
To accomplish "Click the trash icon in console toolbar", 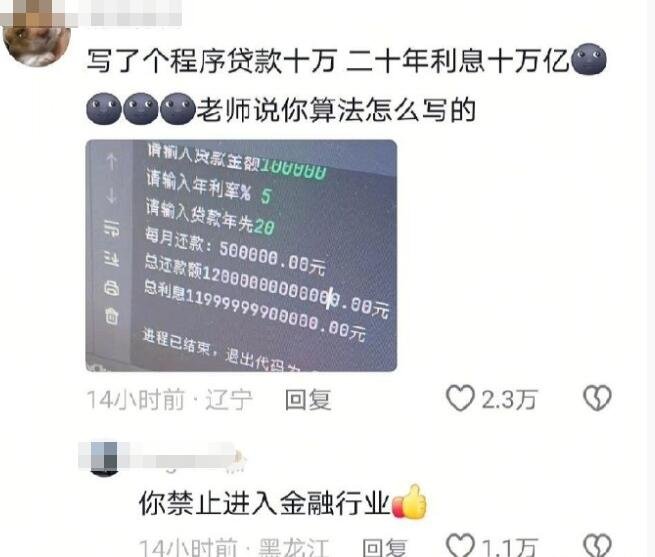I will 112,316.
